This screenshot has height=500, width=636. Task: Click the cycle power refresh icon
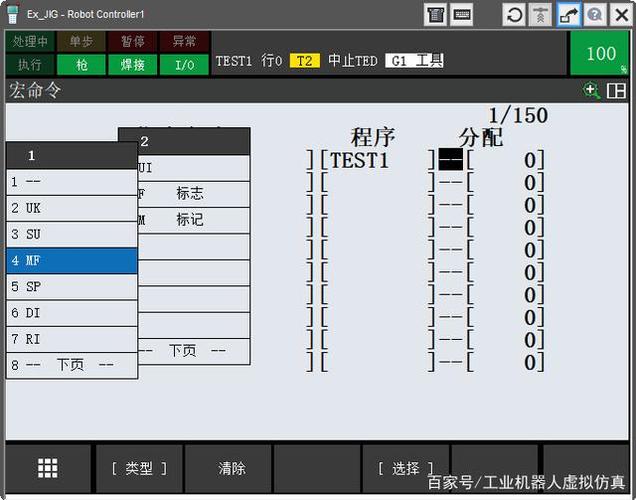514,15
